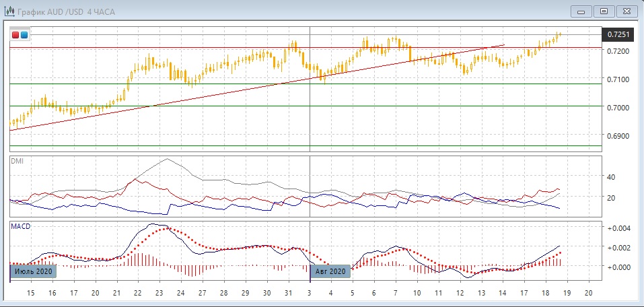Maximize the AUD/USD chart window

[x=604, y=11]
